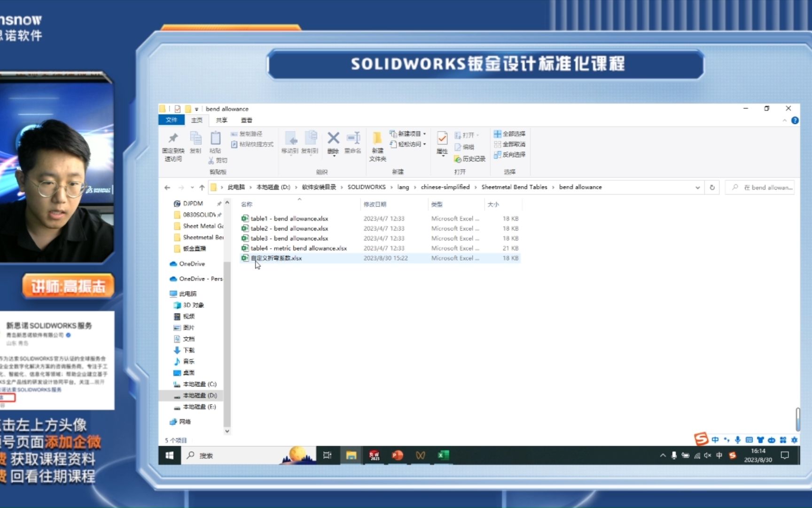Click navigation pane scroll-down arrow
812x508 pixels.
[227, 431]
